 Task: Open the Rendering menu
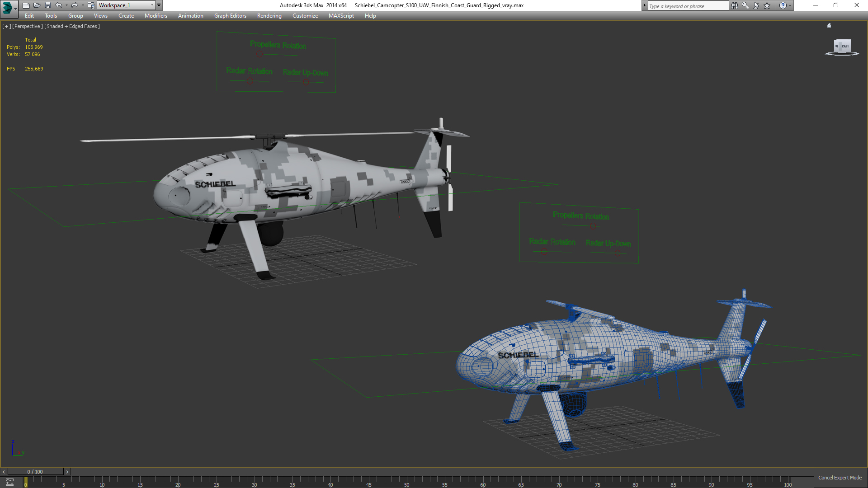click(269, 16)
